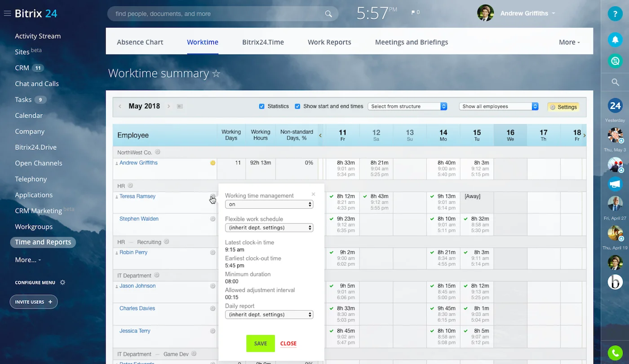
Task: Click the red Close link in popup
Action: [288, 343]
